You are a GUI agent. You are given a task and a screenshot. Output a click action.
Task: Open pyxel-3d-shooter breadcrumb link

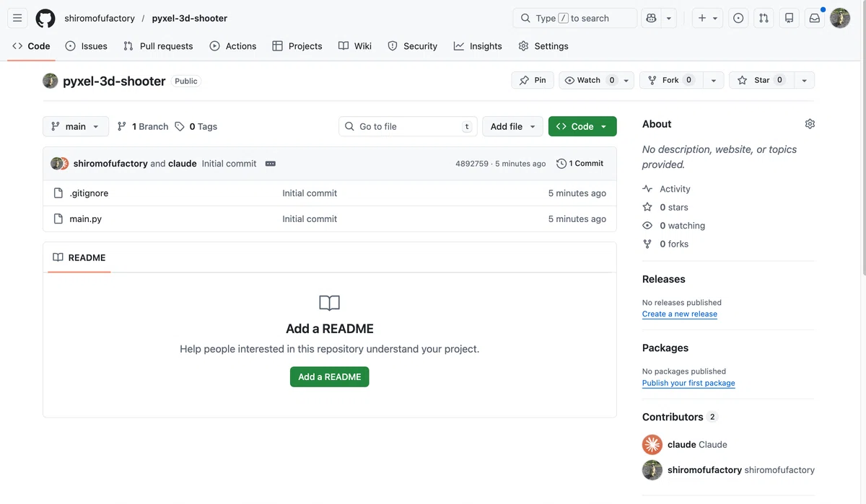tap(190, 18)
